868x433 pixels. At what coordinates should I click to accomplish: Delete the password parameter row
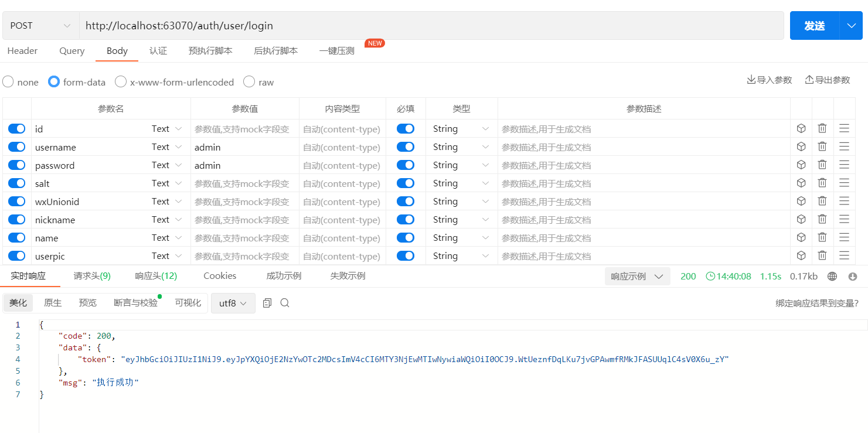click(822, 165)
